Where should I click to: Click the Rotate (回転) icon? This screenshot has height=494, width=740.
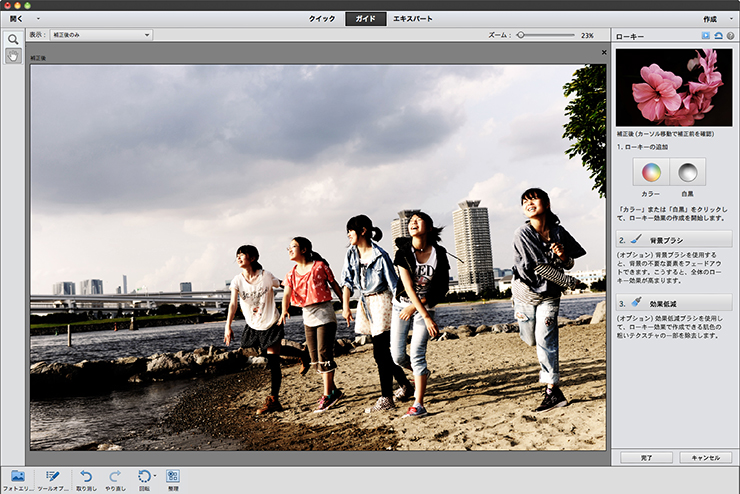(145, 476)
